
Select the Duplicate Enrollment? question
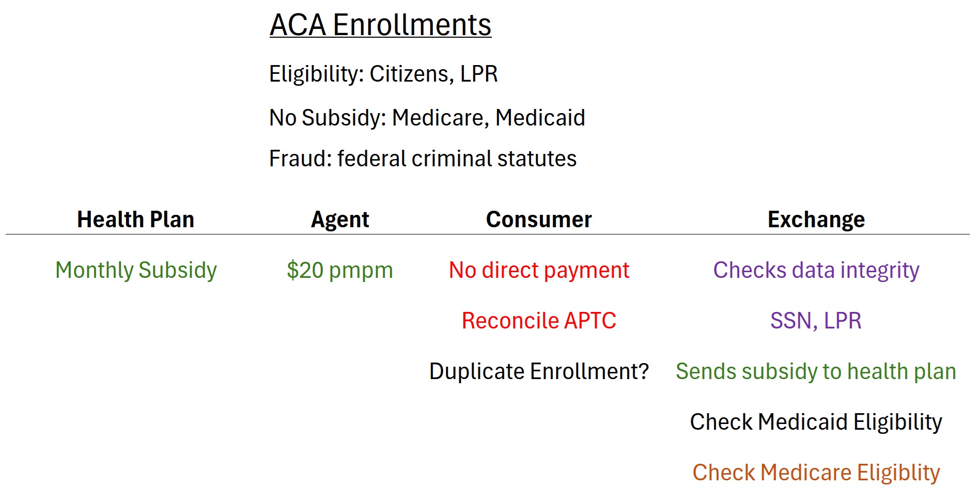click(x=539, y=371)
